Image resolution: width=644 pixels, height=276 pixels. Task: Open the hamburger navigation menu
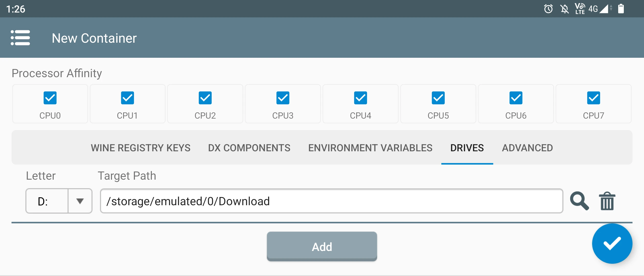pos(20,38)
